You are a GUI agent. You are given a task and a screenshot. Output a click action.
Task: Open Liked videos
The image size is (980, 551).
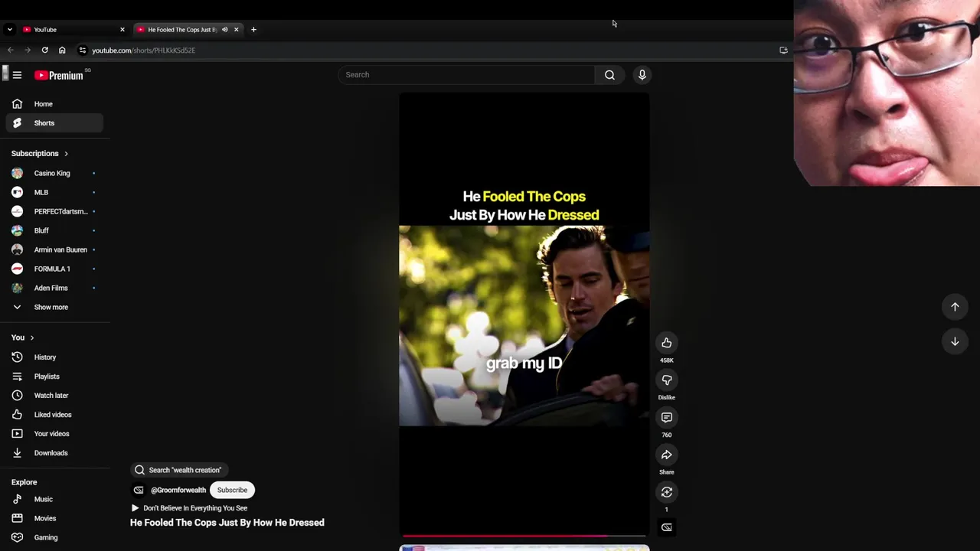pos(54,415)
